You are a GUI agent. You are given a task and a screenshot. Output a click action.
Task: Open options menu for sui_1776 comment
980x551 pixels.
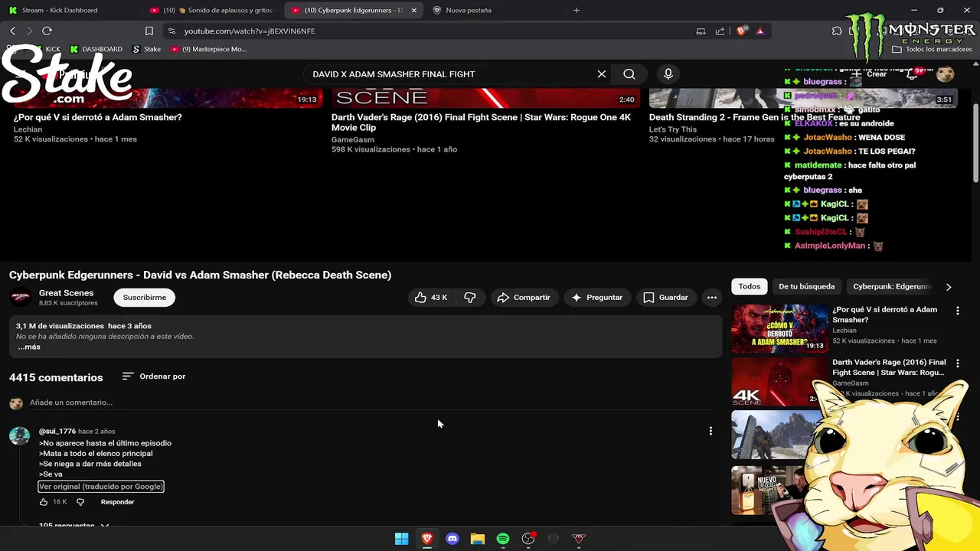pos(710,431)
